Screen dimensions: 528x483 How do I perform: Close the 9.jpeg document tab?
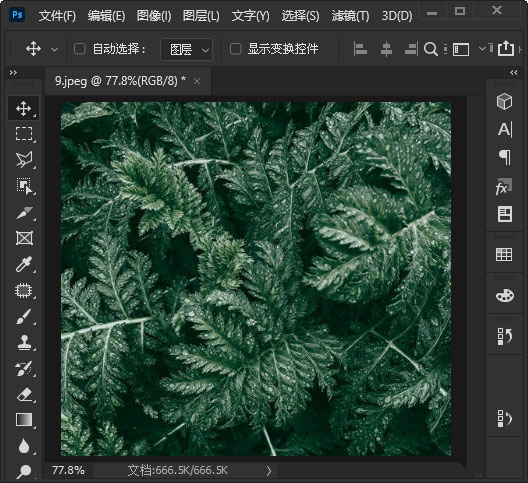(x=197, y=81)
